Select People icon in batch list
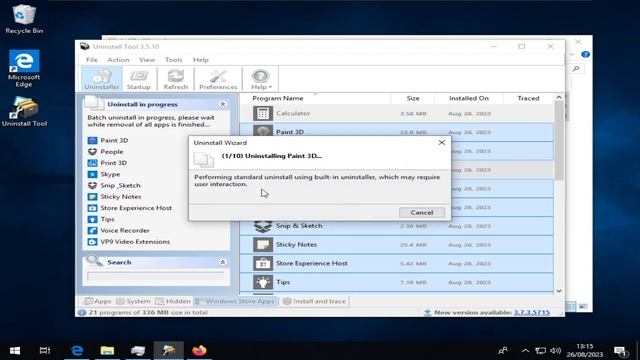Image resolution: width=640 pixels, height=360 pixels. pos(93,151)
